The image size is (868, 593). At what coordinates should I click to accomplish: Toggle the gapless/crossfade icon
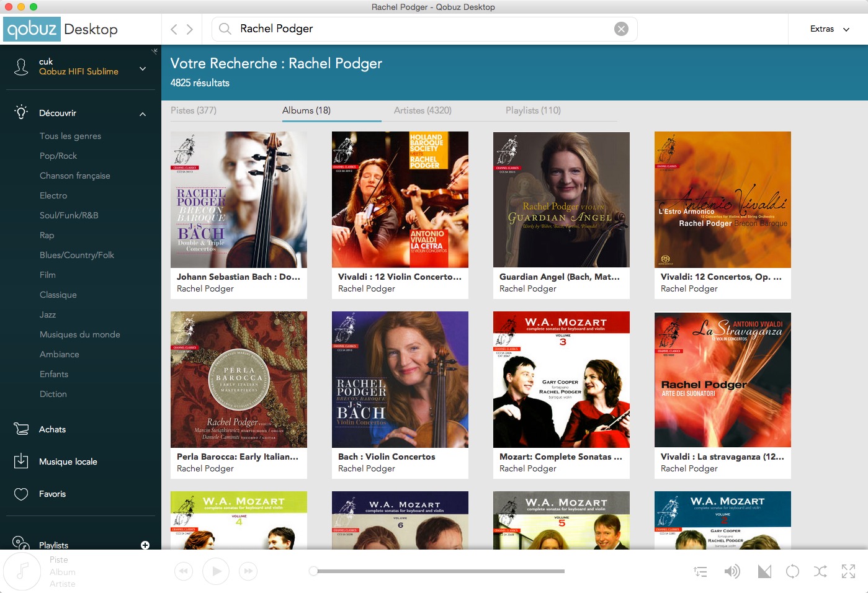tap(764, 571)
